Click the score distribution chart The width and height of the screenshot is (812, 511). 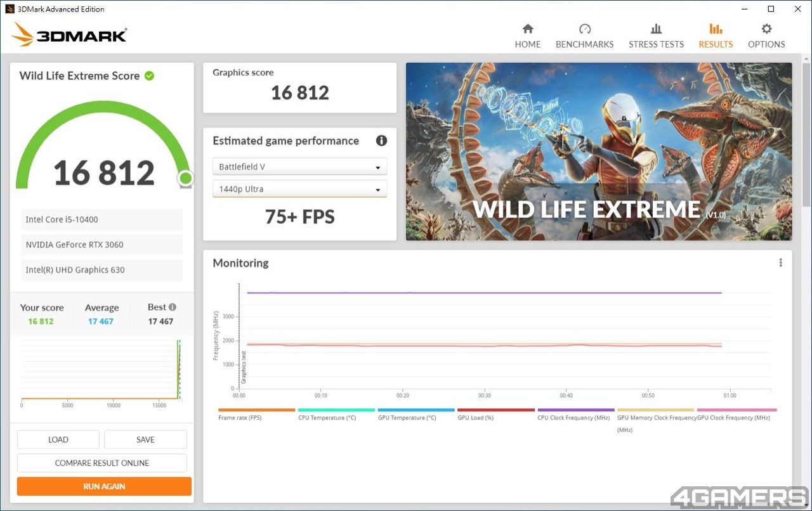[101, 373]
